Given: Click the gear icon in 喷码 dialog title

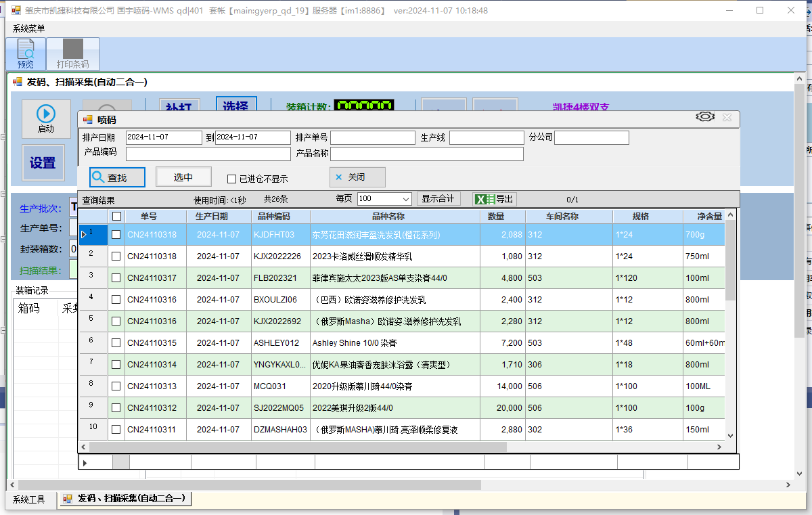Looking at the screenshot, I should point(705,117).
